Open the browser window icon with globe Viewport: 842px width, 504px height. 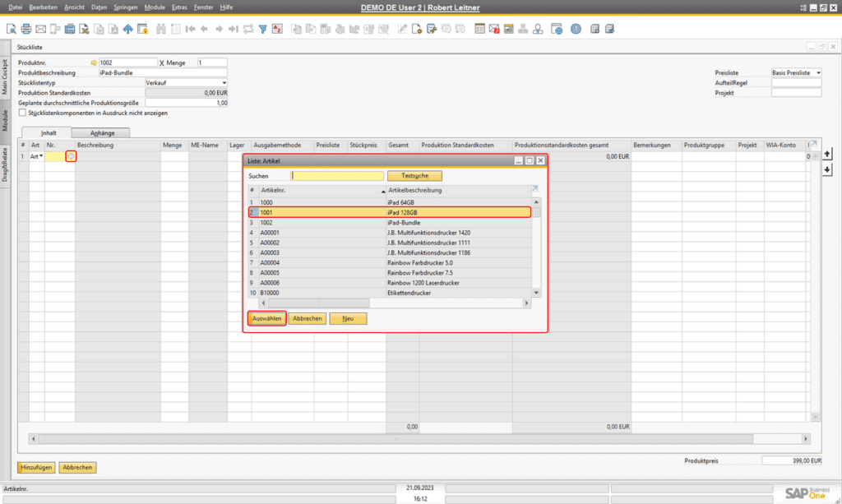[x=557, y=29]
